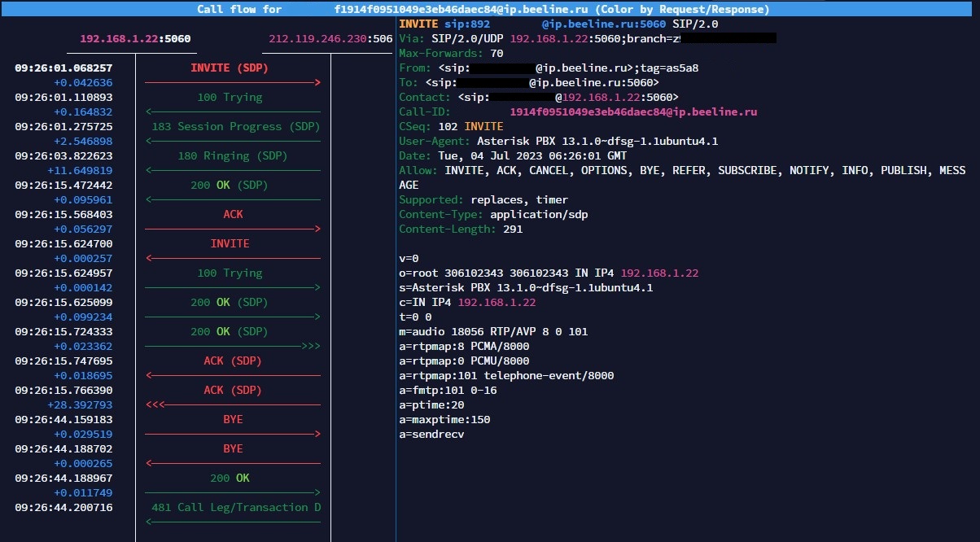Click the m=audio 18056 RTP/AVP SDP line
The height and width of the screenshot is (542, 980).
pos(493,332)
